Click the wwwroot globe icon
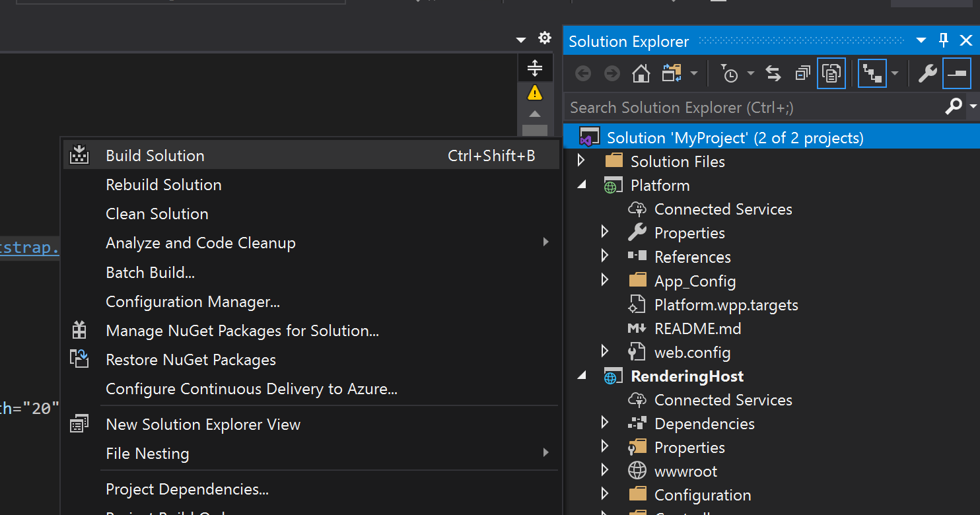This screenshot has width=980, height=515. pos(637,471)
